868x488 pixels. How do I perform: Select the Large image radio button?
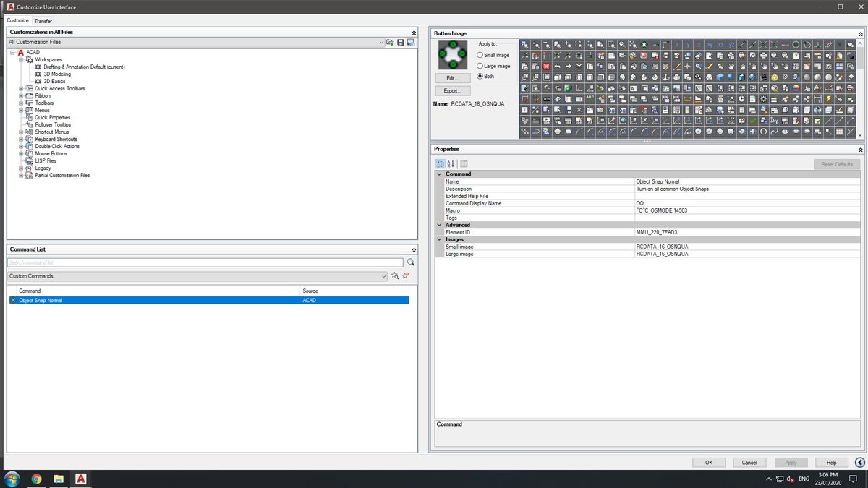coord(480,66)
